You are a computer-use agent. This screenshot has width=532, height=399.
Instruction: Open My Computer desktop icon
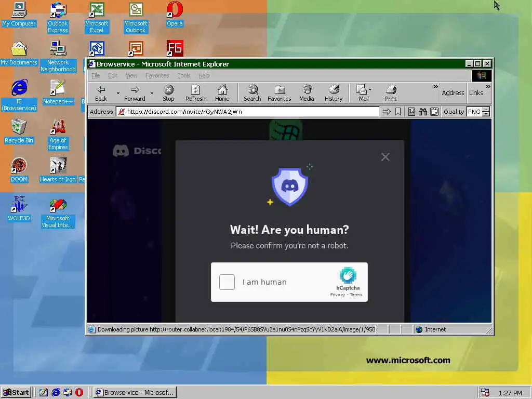click(x=19, y=14)
